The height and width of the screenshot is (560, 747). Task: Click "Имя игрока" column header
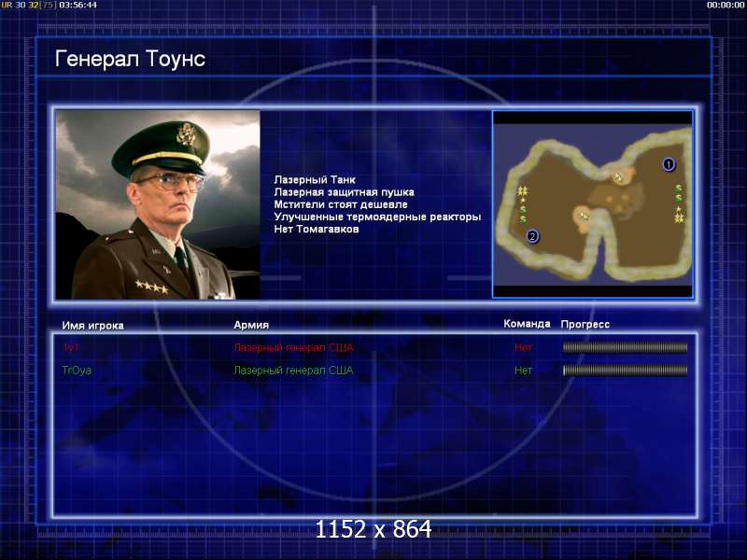click(92, 326)
